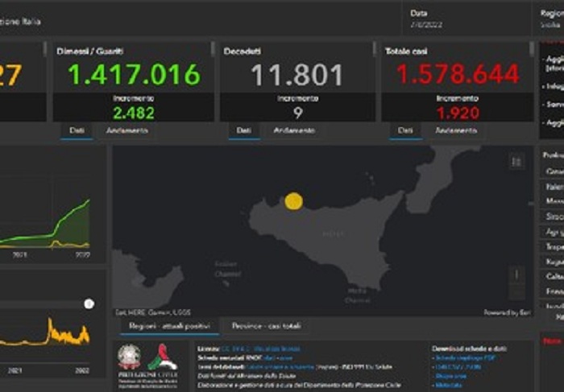Switch to Province - casi totali tab
The height and width of the screenshot is (392, 564).
click(x=267, y=326)
